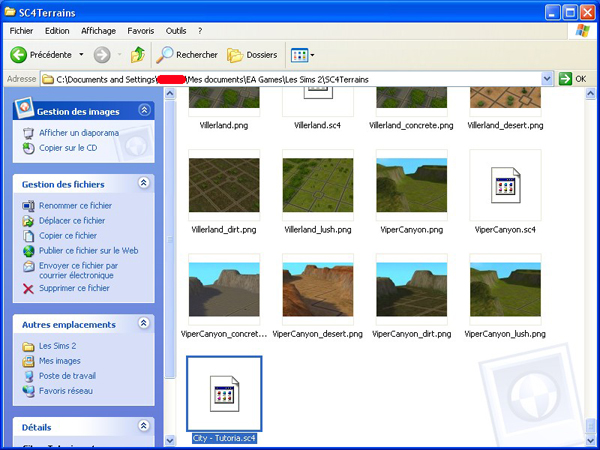Open the Précédente history dropdown arrow
The width and height of the screenshot is (600, 450).
pyautogui.click(x=81, y=55)
